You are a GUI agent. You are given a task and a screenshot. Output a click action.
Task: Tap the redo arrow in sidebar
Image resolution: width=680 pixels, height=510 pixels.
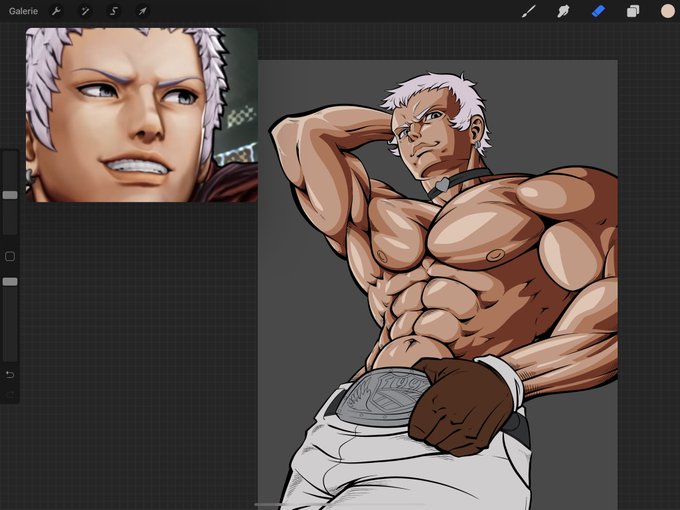coord(10,394)
